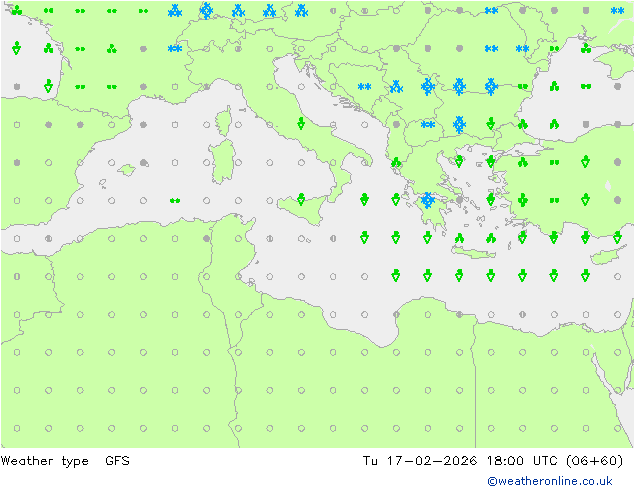Click the green rain symbol on the Albanian coast

coord(396,162)
